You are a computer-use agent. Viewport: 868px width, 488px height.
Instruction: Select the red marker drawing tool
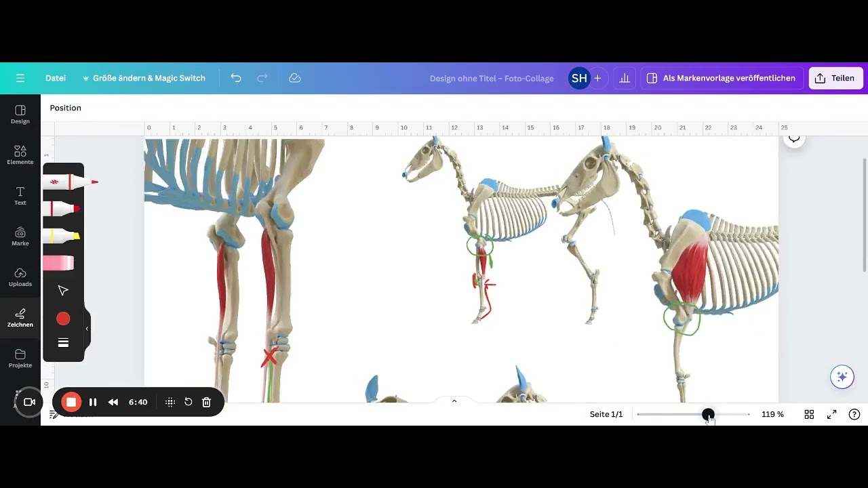[62, 209]
